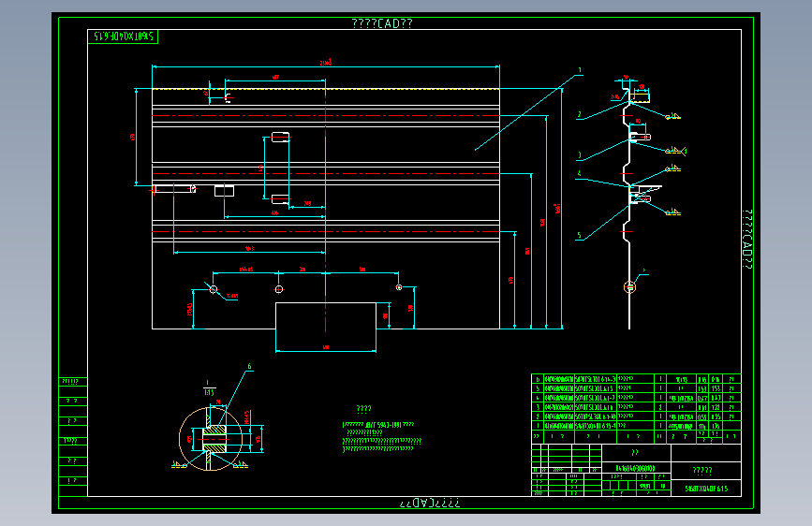Viewport: 812px width, 526px height.
Task: Select balloon number 1 in the side view
Action: [580, 70]
